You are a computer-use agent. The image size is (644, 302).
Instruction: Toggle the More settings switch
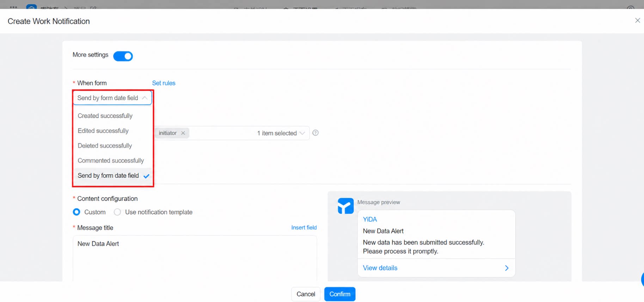[123, 56]
